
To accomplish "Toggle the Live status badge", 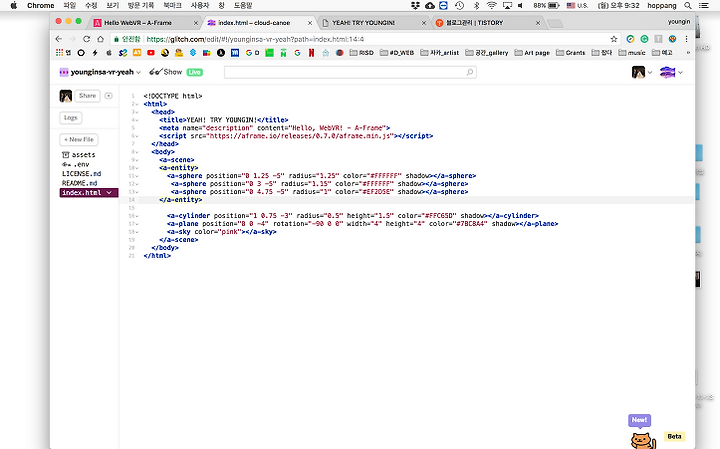I will (x=195, y=72).
